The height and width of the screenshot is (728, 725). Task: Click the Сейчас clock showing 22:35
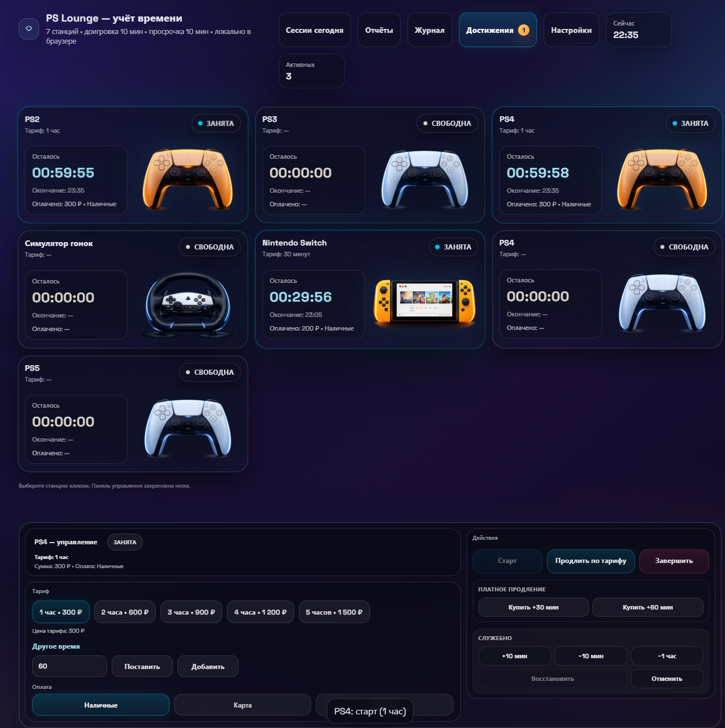pyautogui.click(x=639, y=30)
